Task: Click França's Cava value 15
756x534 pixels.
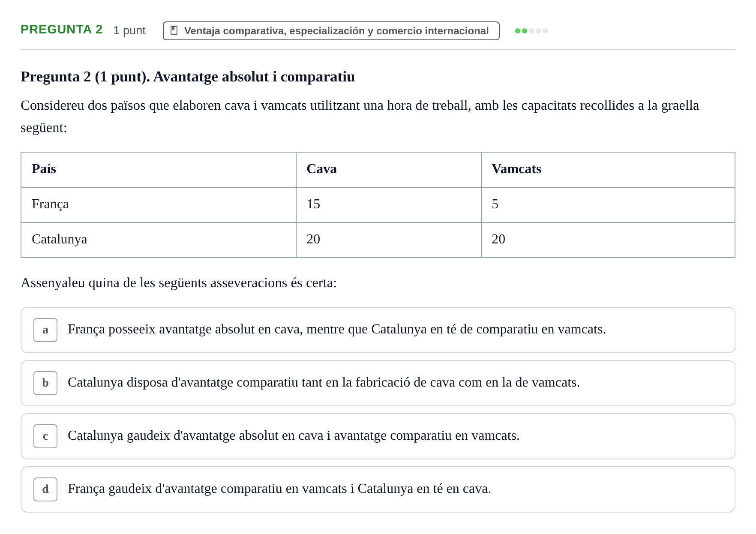Action: [313, 204]
